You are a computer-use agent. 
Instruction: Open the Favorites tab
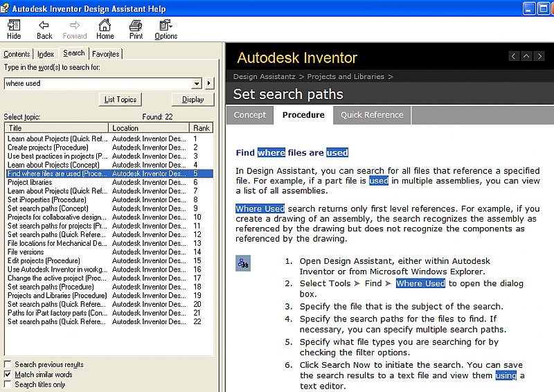(106, 54)
